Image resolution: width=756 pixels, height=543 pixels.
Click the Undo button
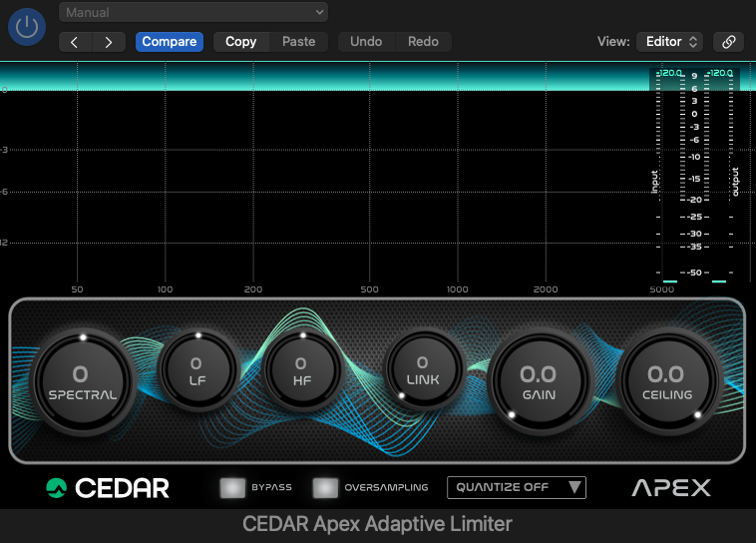click(366, 42)
